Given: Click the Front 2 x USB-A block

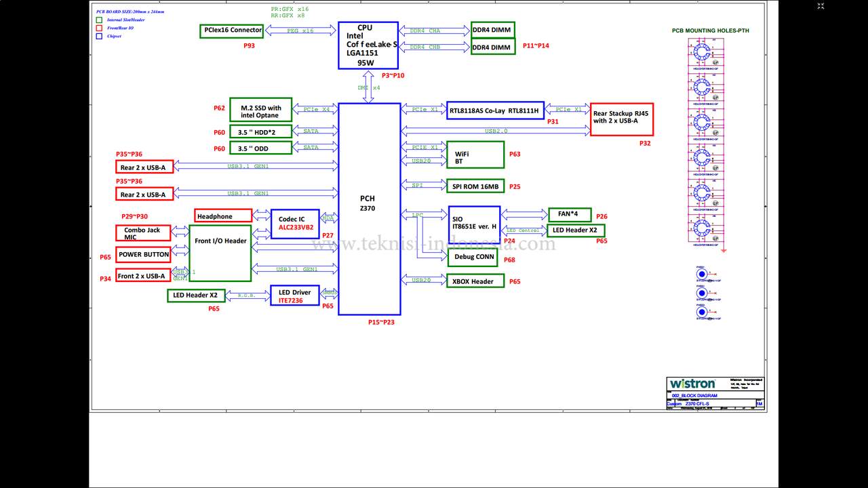Looking at the screenshot, I should (143, 276).
